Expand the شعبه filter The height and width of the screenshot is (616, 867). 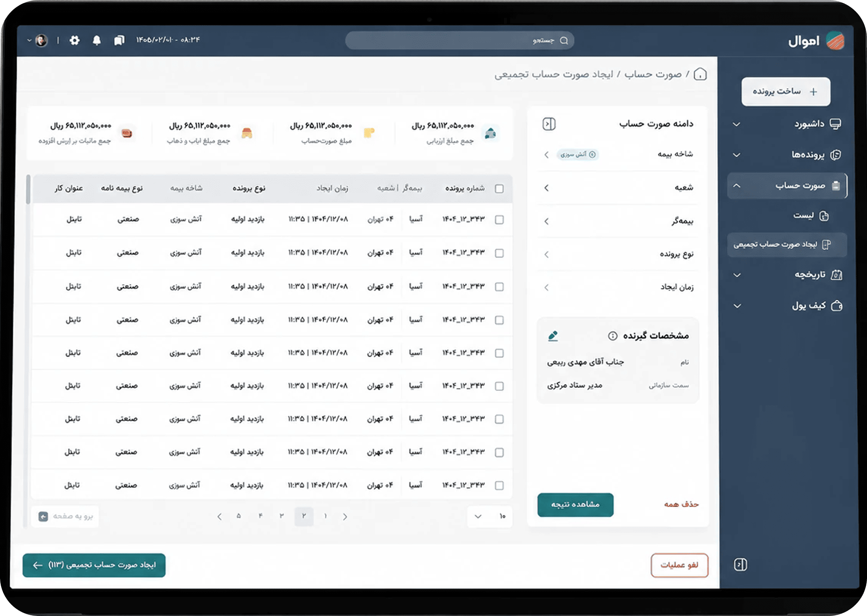pyautogui.click(x=547, y=188)
